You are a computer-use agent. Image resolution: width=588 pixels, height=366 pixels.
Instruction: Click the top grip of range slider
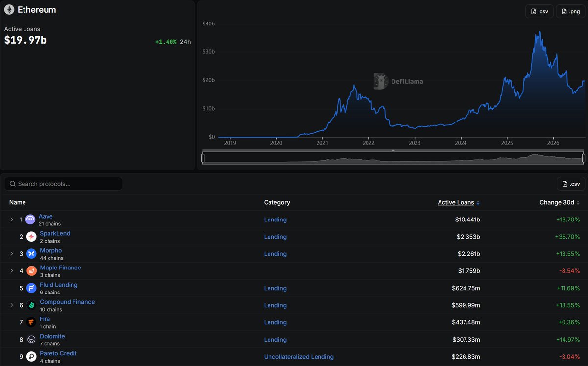pos(393,150)
